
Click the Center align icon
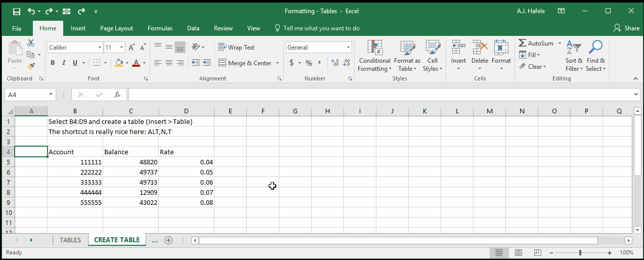pos(168,63)
